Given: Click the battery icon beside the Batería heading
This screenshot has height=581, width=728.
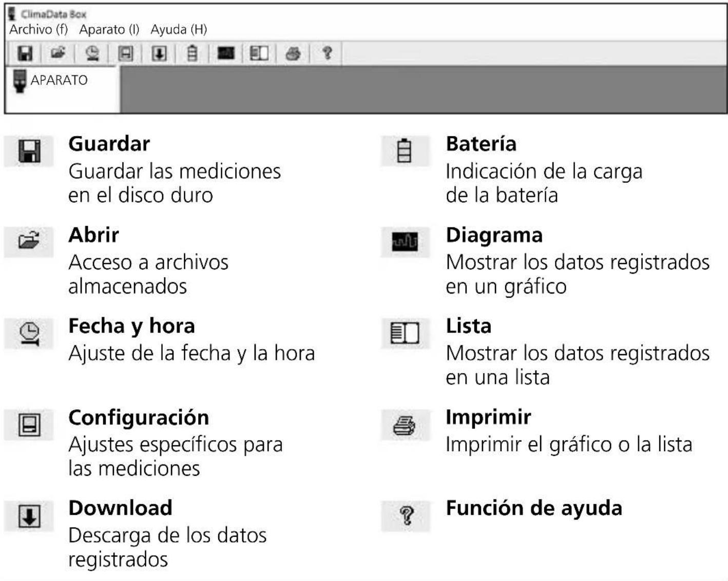Looking at the screenshot, I should tap(405, 151).
